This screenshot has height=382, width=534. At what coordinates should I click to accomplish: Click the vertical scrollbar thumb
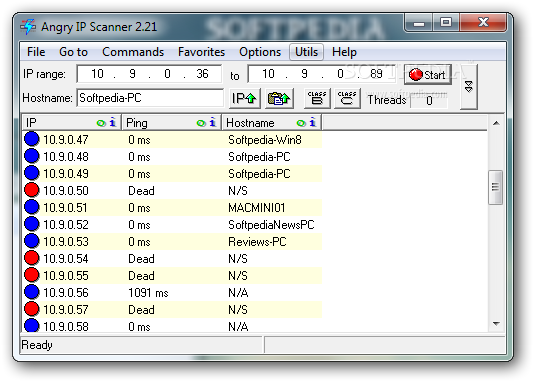point(496,187)
